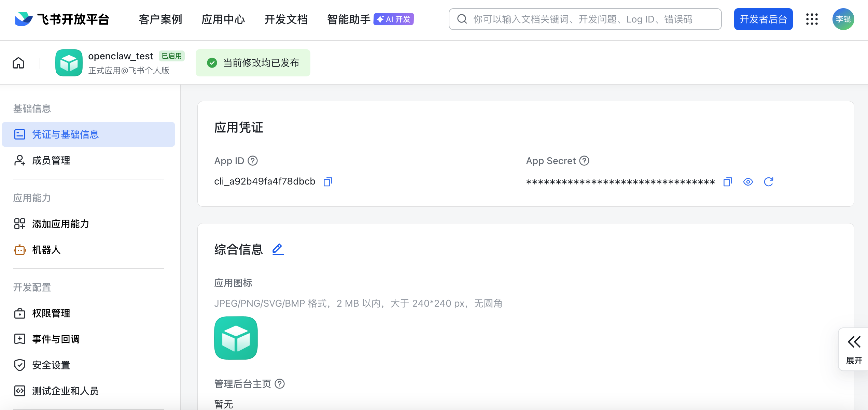Open 应用中心 in top navigation

click(x=223, y=19)
